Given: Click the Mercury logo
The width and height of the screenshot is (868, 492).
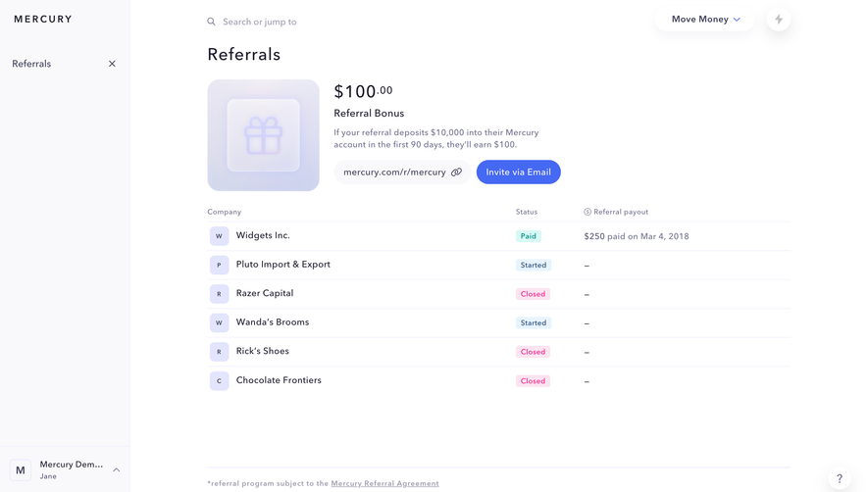Looking at the screenshot, I should [42, 19].
